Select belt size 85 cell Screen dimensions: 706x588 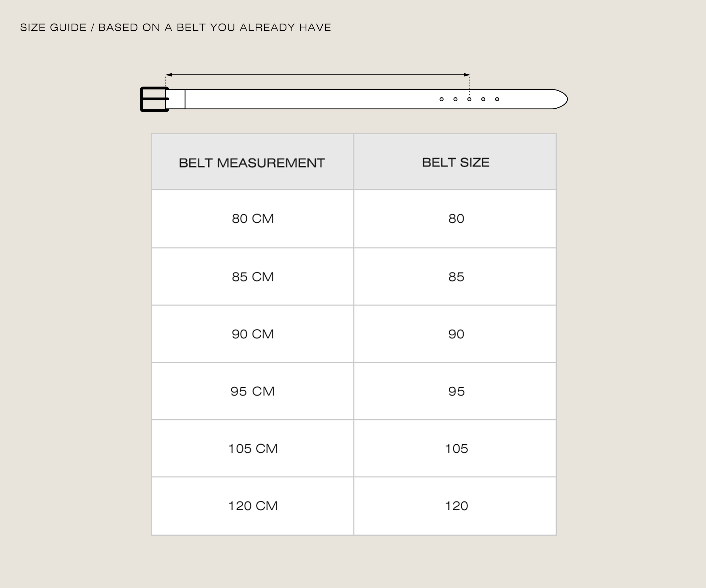455,277
